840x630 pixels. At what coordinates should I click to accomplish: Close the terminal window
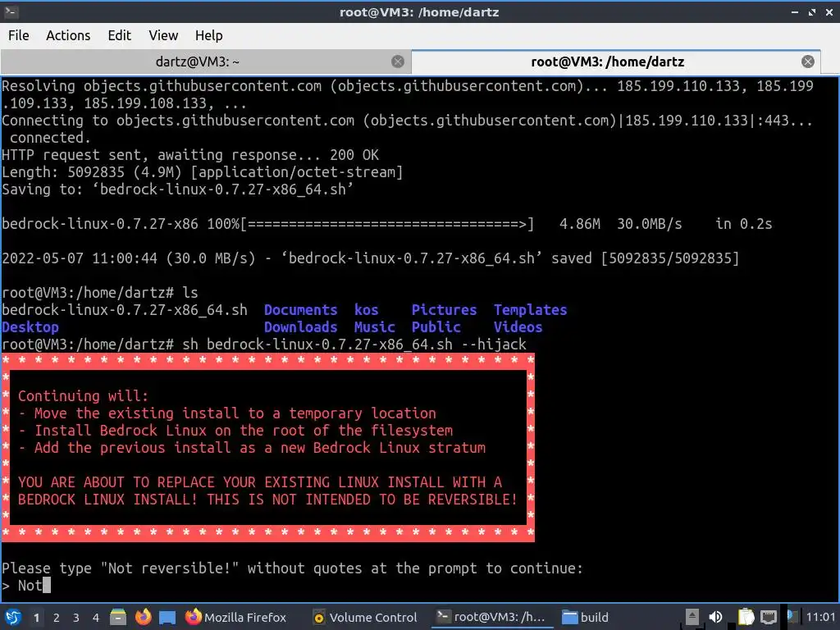click(829, 11)
